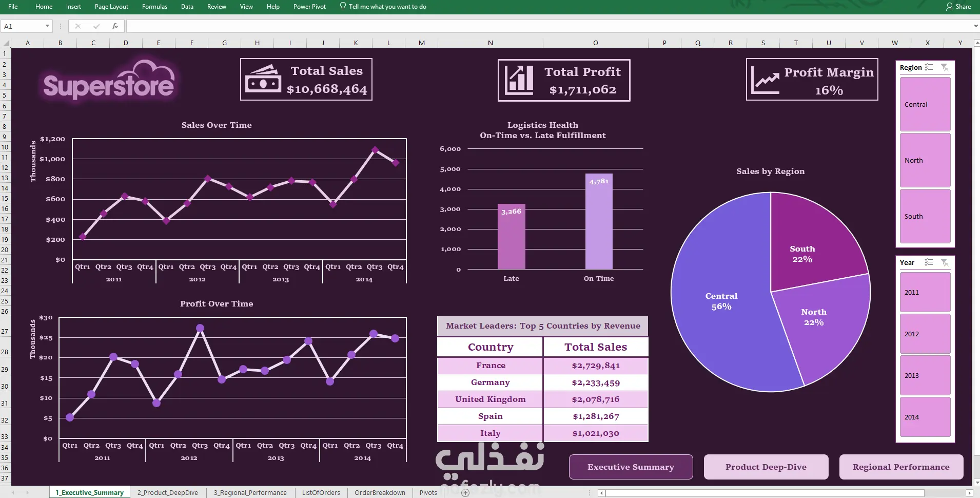This screenshot has width=980, height=498.
Task: Open the Review ribbon tab
Action: pos(217,7)
